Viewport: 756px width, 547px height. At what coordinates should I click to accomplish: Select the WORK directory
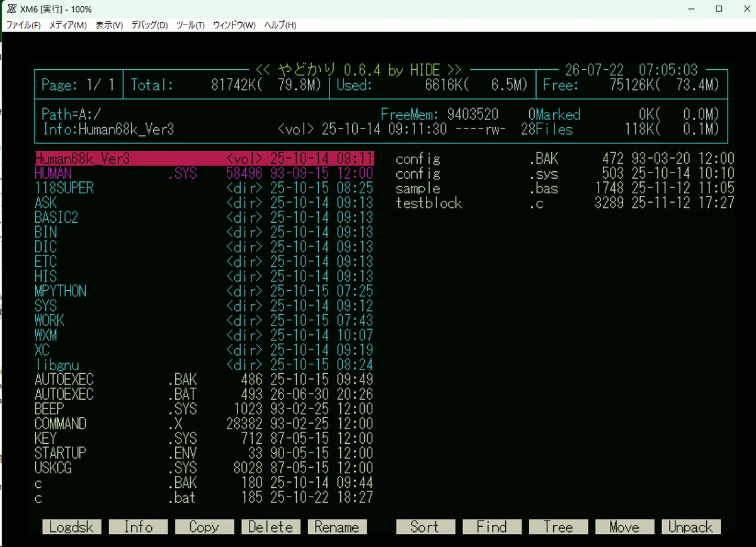click(204, 320)
